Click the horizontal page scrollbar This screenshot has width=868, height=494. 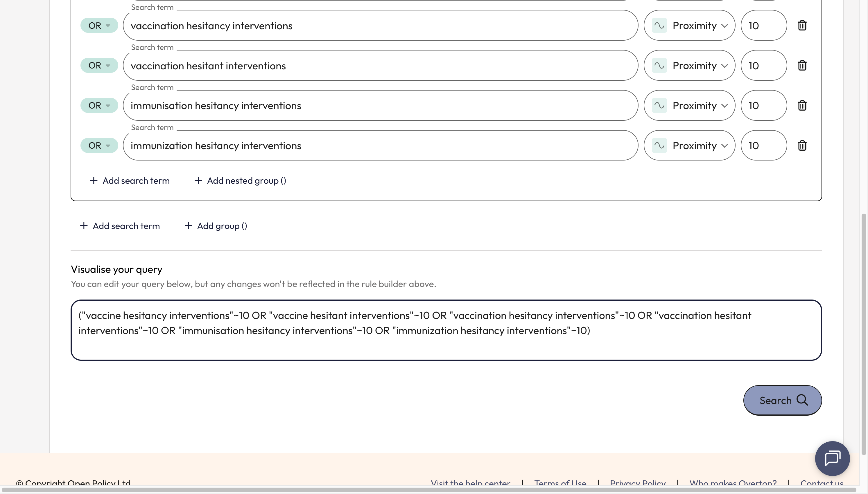point(429,490)
